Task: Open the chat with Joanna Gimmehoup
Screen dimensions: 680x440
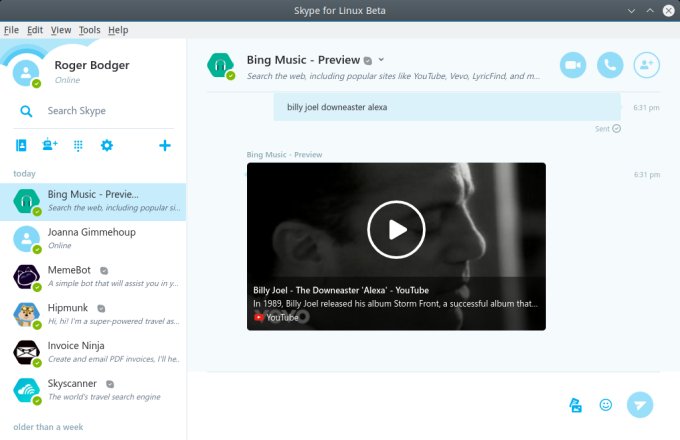Action: click(x=93, y=239)
